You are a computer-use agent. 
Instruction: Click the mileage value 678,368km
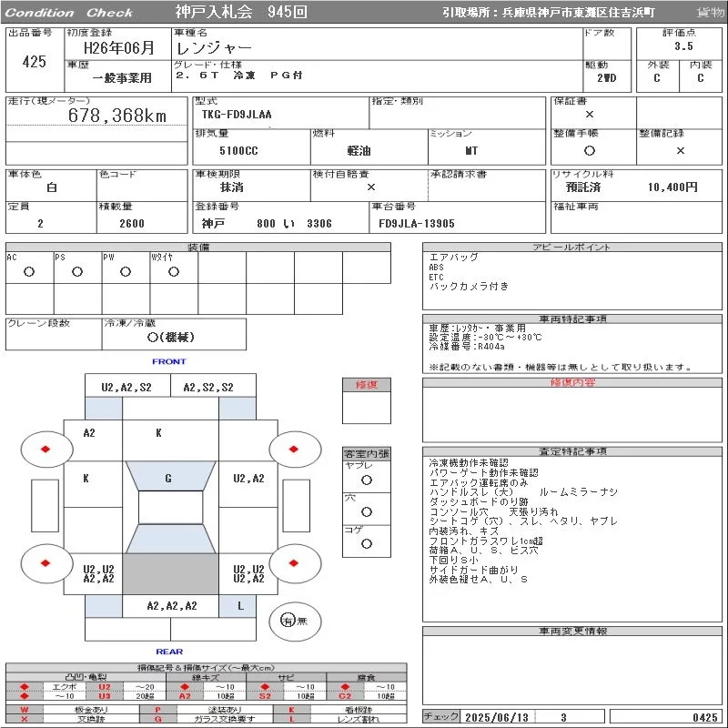click(x=117, y=116)
